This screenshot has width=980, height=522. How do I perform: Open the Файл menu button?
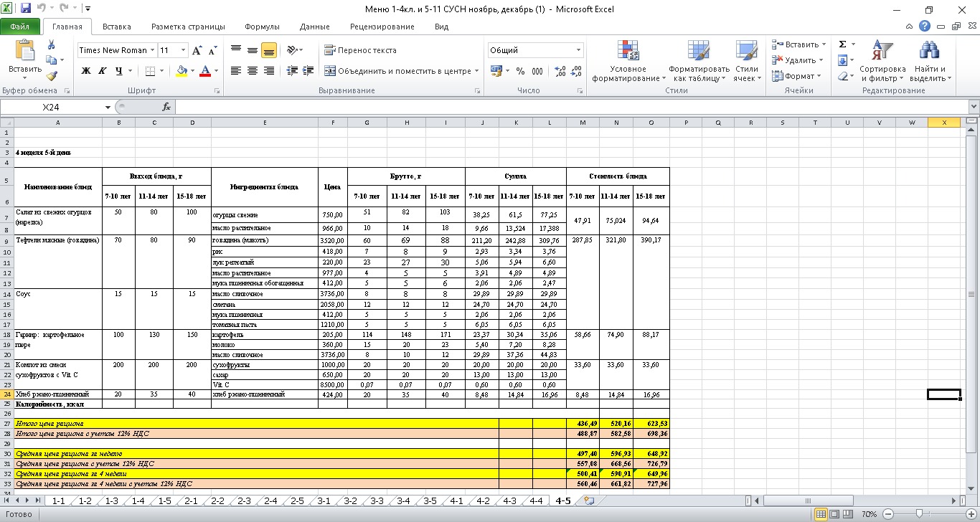20,27
